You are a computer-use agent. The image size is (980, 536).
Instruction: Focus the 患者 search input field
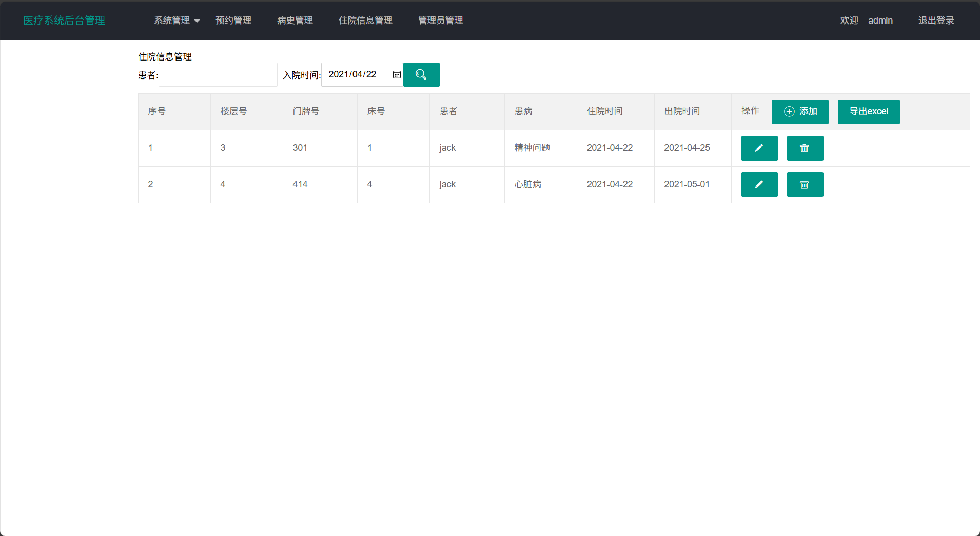coord(218,75)
